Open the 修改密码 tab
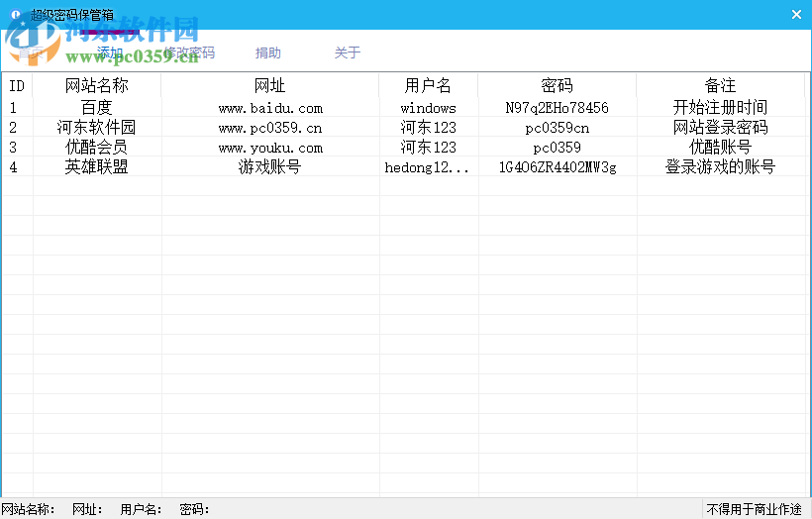This screenshot has width=812, height=519. pos(189,52)
